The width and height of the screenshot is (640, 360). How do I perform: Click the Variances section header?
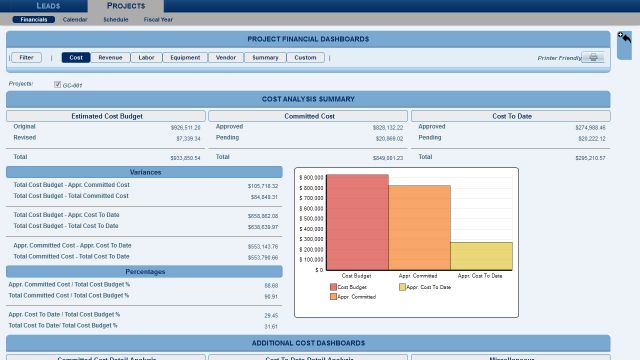point(144,172)
